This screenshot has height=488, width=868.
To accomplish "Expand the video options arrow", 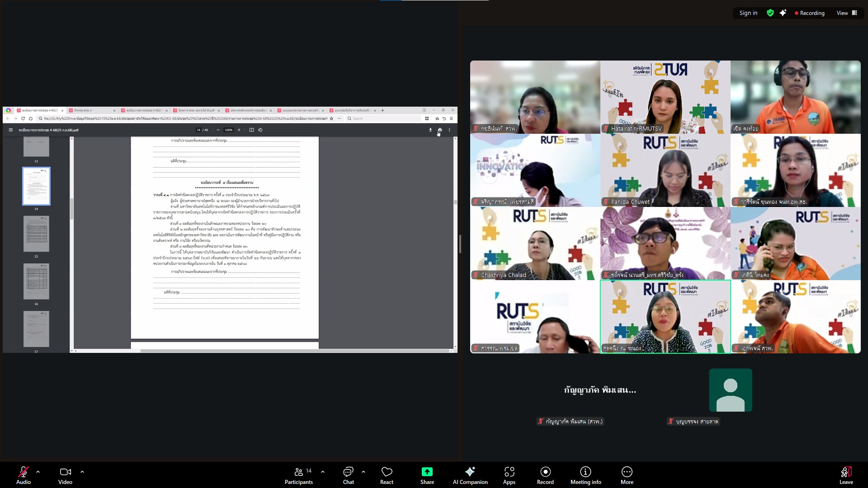I will coord(82,472).
